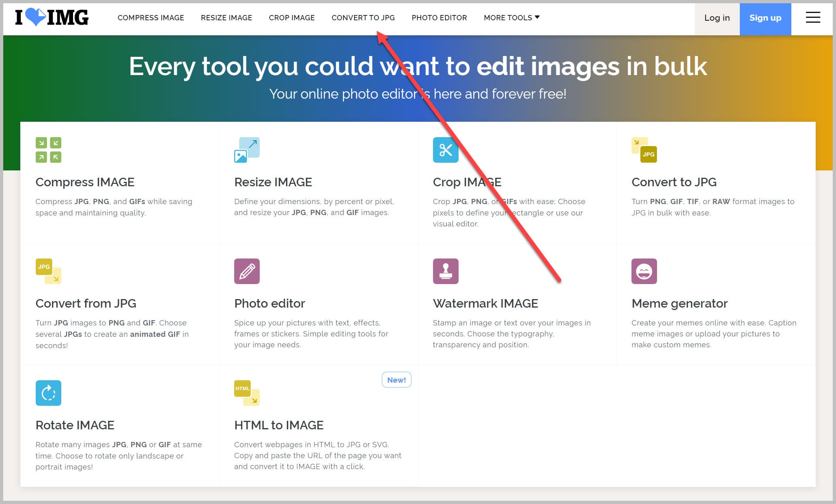836x504 pixels.
Task: Open CONVERT TO JPG navigation item
Action: click(363, 17)
